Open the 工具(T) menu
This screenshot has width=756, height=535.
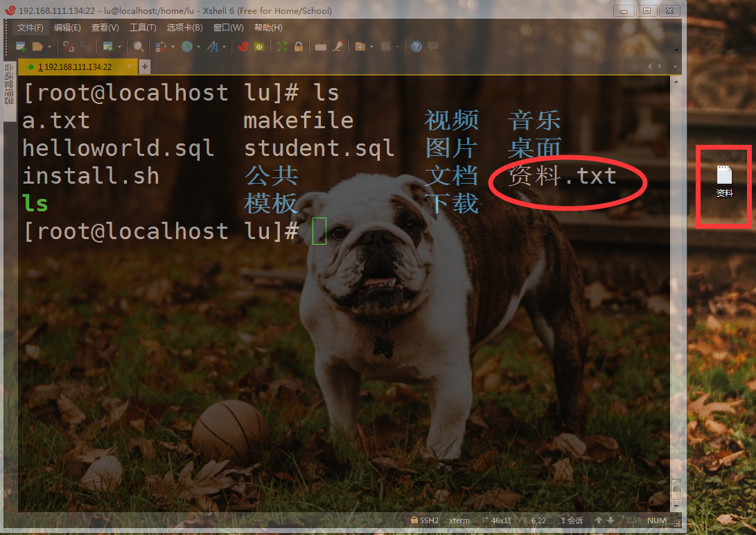point(143,28)
